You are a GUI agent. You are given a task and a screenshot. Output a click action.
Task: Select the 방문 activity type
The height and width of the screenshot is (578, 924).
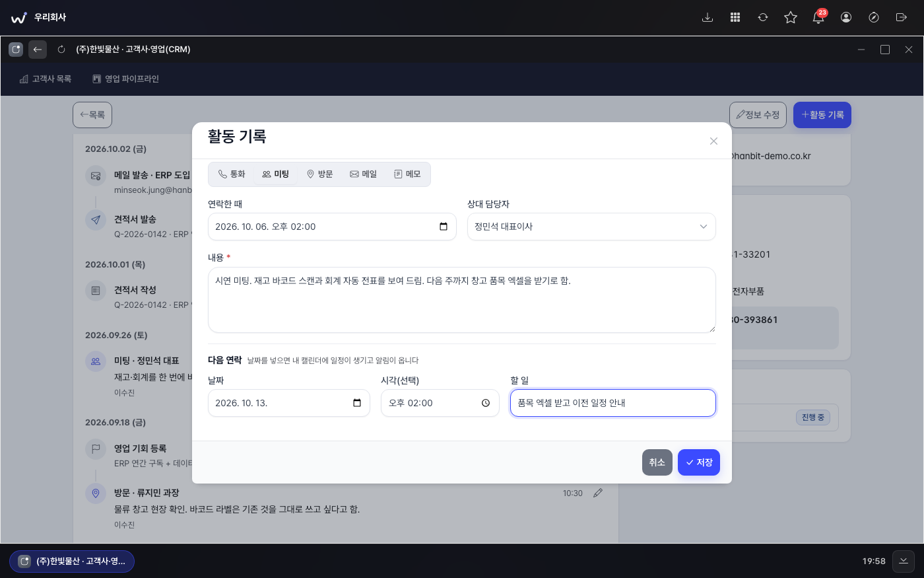point(319,174)
